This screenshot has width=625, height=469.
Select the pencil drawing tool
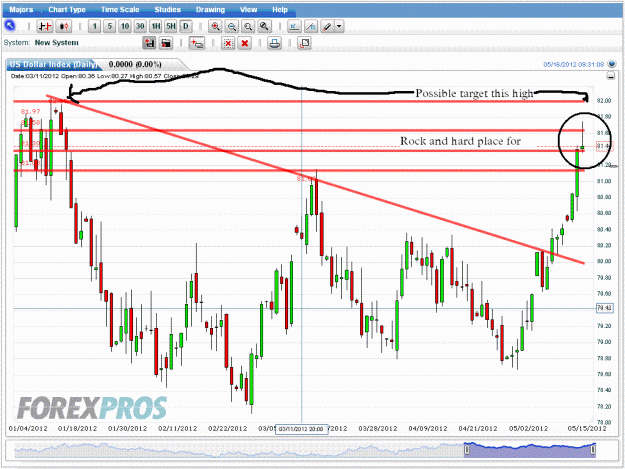tap(327, 27)
